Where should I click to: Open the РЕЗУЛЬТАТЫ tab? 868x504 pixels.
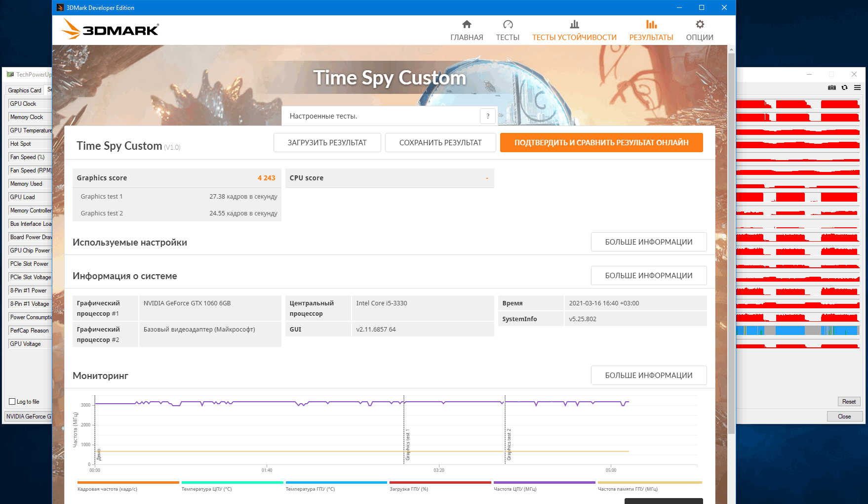[x=651, y=31]
